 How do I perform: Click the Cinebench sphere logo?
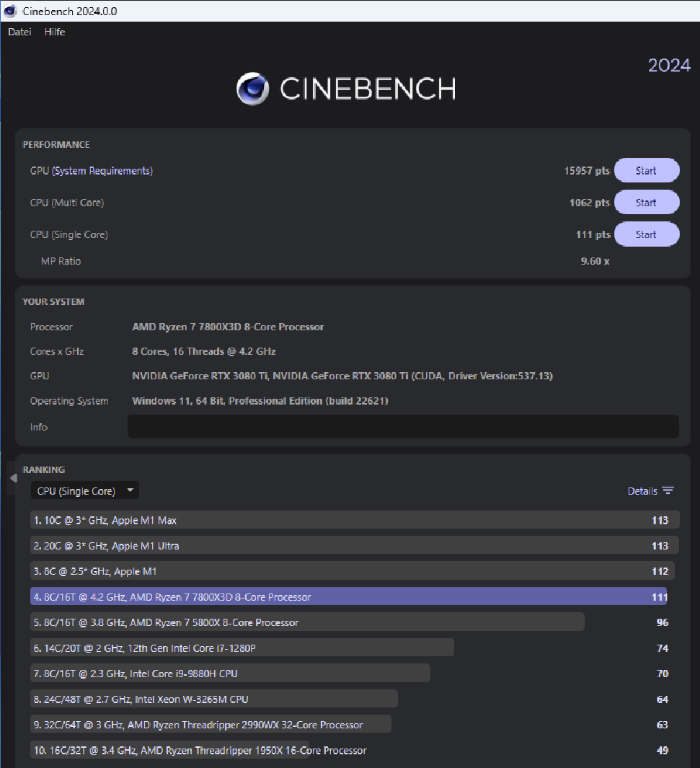click(252, 89)
